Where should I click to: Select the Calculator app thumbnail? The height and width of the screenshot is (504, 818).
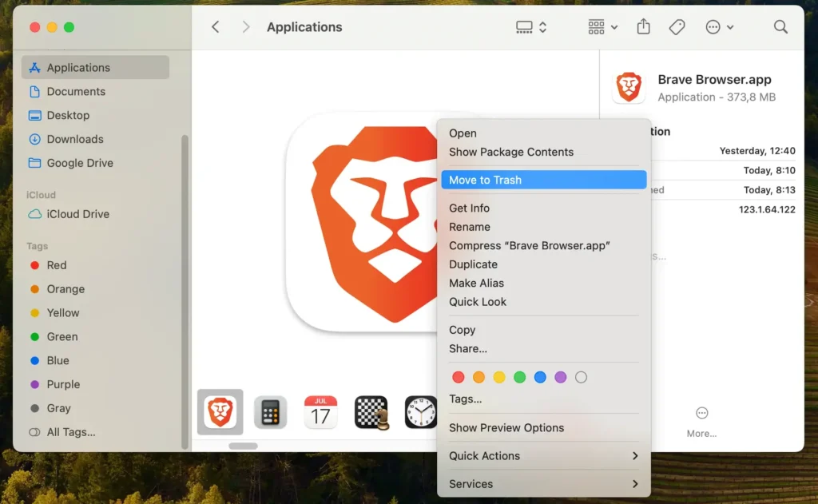tap(270, 412)
